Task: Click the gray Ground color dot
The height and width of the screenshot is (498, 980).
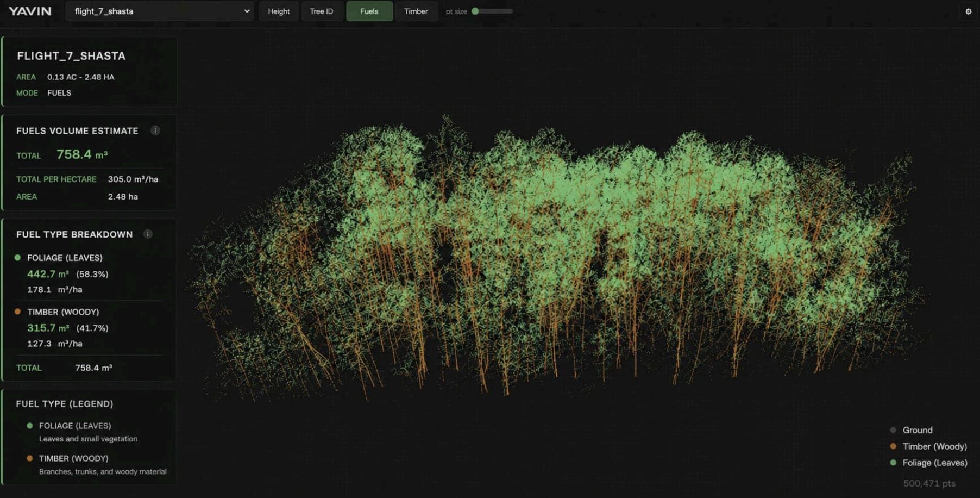Action: [893, 430]
